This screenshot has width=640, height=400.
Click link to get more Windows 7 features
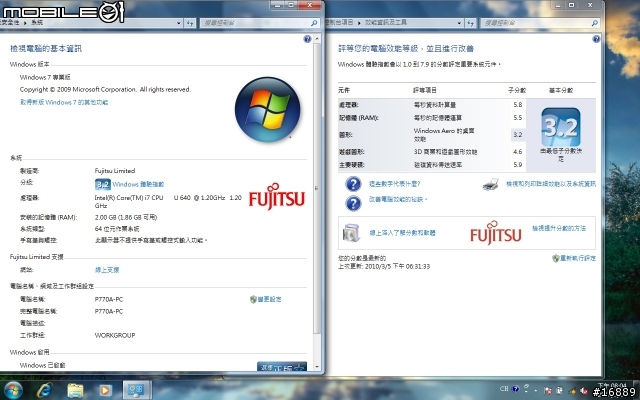pos(64,102)
